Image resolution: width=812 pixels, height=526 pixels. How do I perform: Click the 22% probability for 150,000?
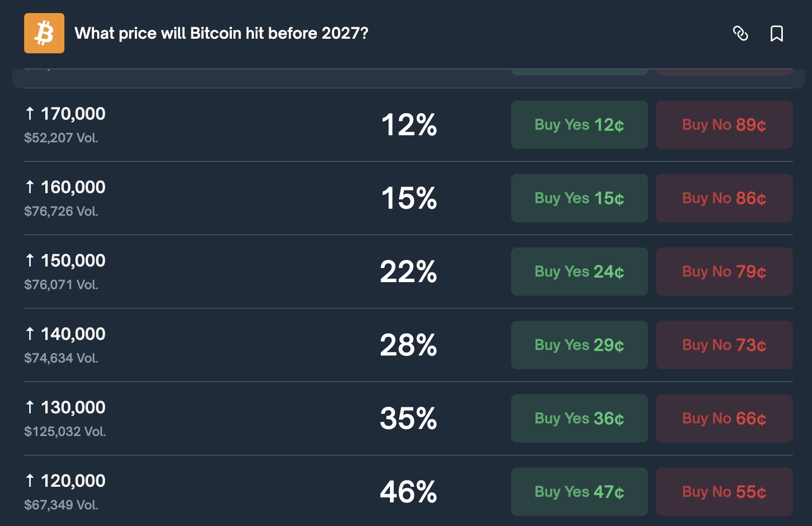tap(409, 271)
